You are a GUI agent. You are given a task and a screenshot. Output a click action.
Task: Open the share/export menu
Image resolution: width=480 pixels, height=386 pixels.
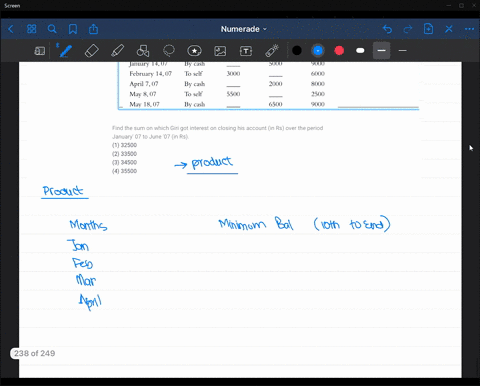pos(93,29)
